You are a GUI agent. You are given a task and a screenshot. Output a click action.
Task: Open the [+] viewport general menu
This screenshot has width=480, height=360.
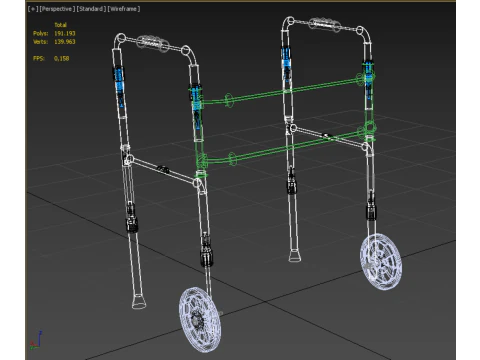point(33,9)
